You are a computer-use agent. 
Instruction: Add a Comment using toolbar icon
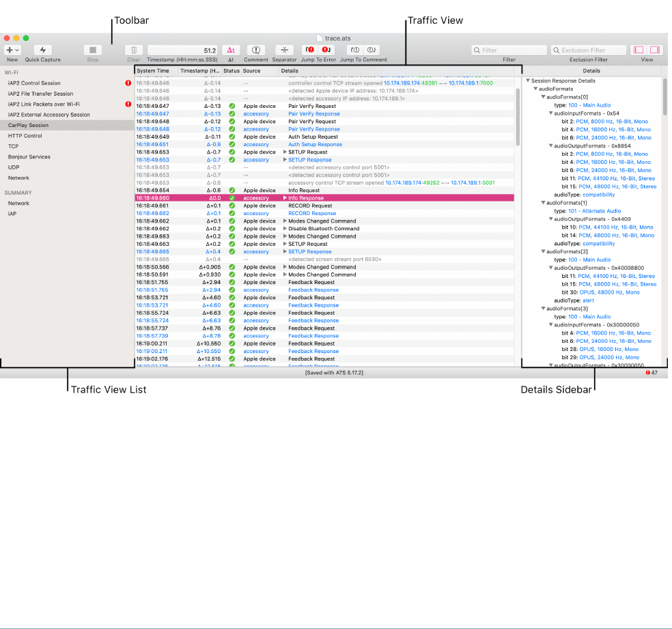coord(256,50)
